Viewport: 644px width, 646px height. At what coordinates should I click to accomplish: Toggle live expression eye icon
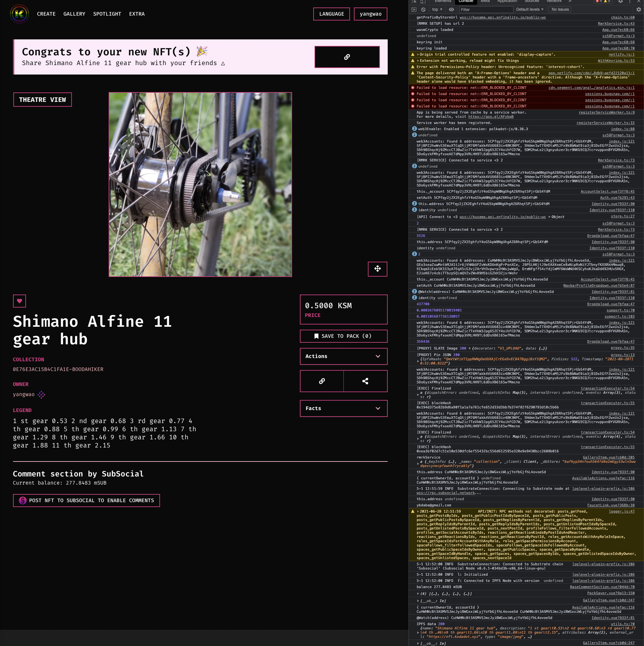(x=451, y=9)
